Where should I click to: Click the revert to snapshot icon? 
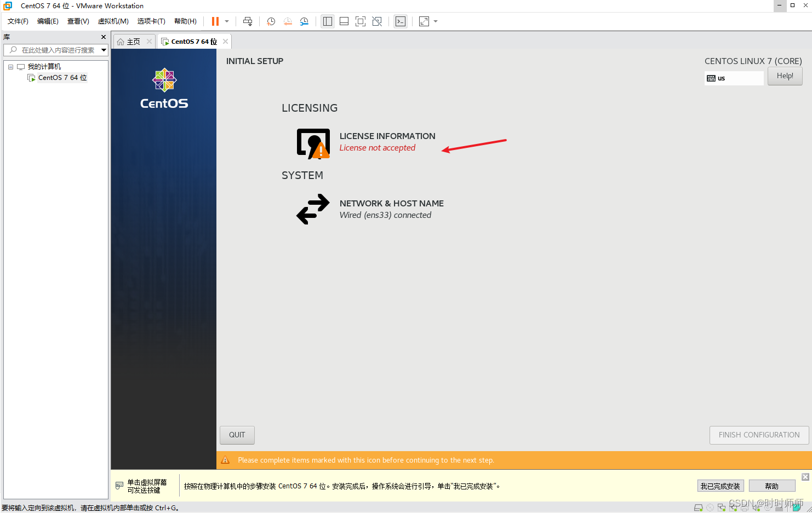(x=288, y=21)
